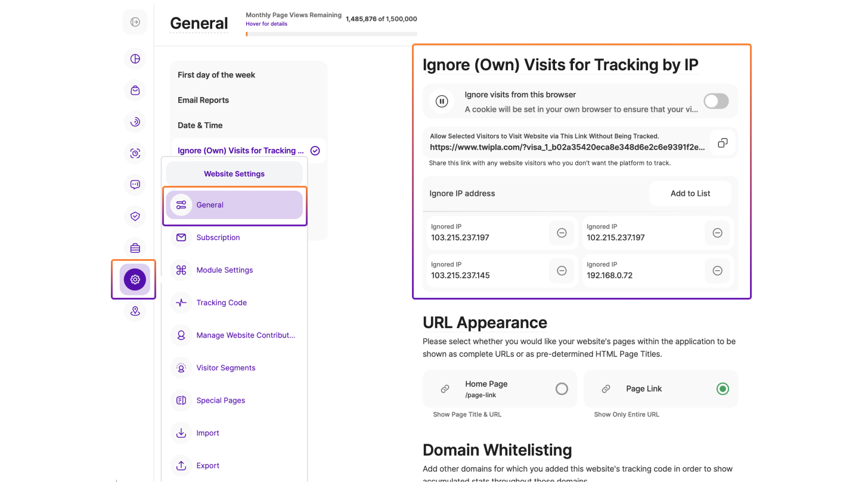This screenshot has width=868, height=486.
Task: Open the dashboard pie chart icon
Action: click(135, 59)
